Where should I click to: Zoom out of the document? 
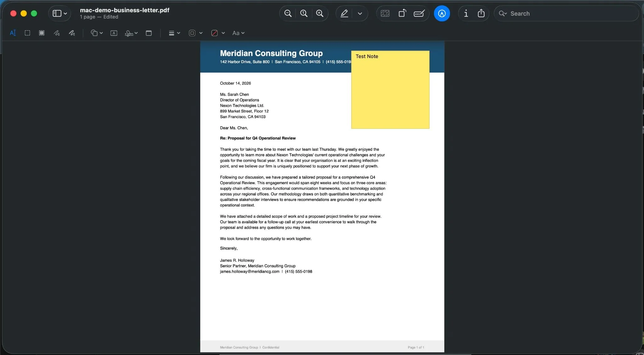(x=288, y=14)
